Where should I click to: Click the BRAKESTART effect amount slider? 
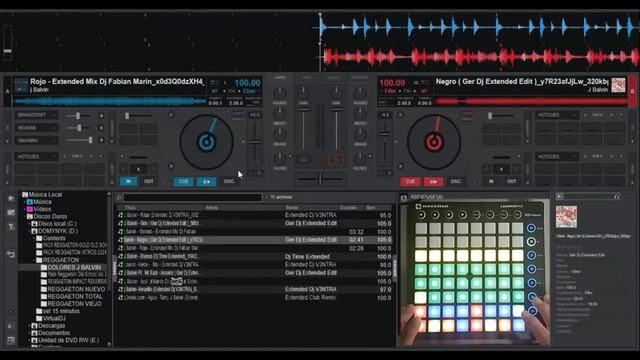pyautogui.click(x=78, y=116)
